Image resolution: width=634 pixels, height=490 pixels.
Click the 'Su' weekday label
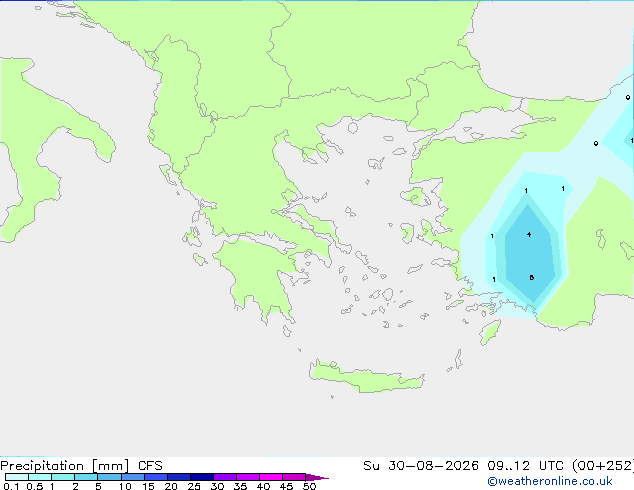click(x=371, y=466)
